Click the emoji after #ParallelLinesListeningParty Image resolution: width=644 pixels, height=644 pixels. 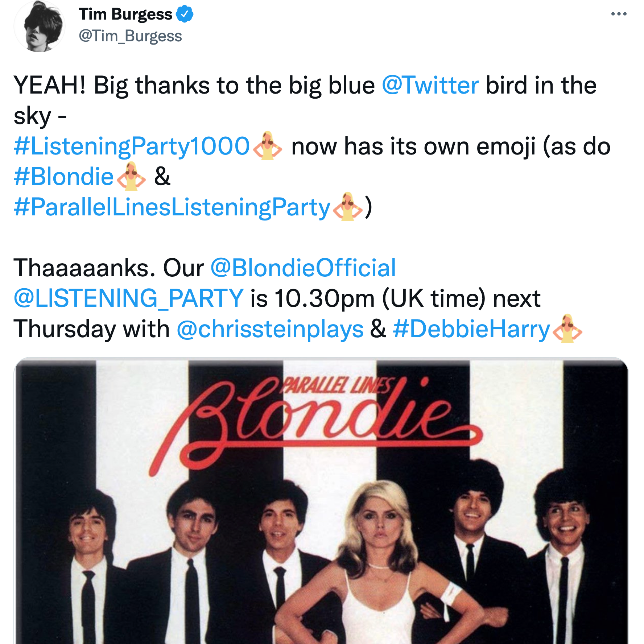click(348, 207)
